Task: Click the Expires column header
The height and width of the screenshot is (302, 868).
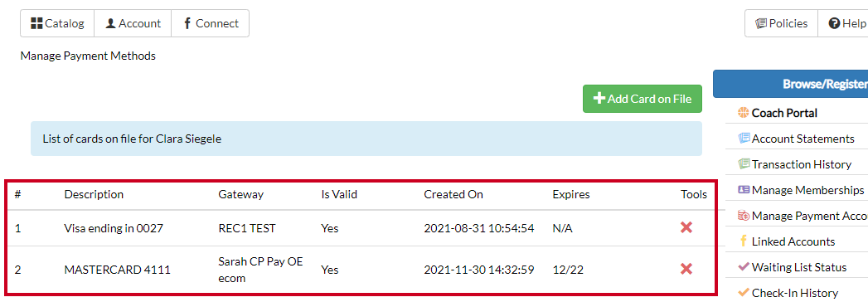Action: click(570, 194)
